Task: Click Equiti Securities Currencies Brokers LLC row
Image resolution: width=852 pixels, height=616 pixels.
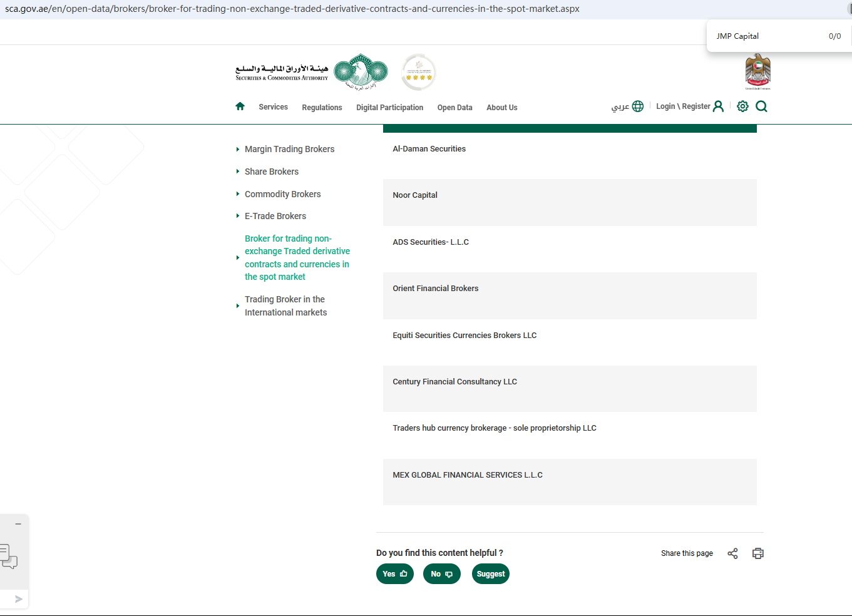Action: [570, 342]
